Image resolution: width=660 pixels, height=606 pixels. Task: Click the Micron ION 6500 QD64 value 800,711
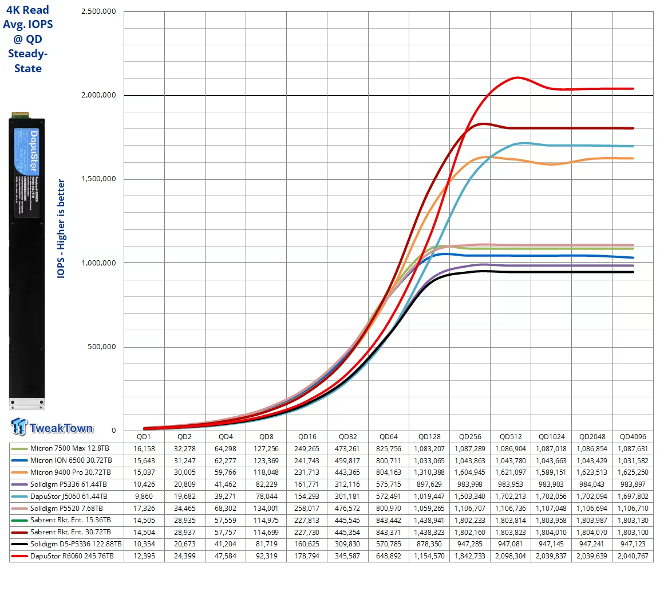click(x=389, y=460)
